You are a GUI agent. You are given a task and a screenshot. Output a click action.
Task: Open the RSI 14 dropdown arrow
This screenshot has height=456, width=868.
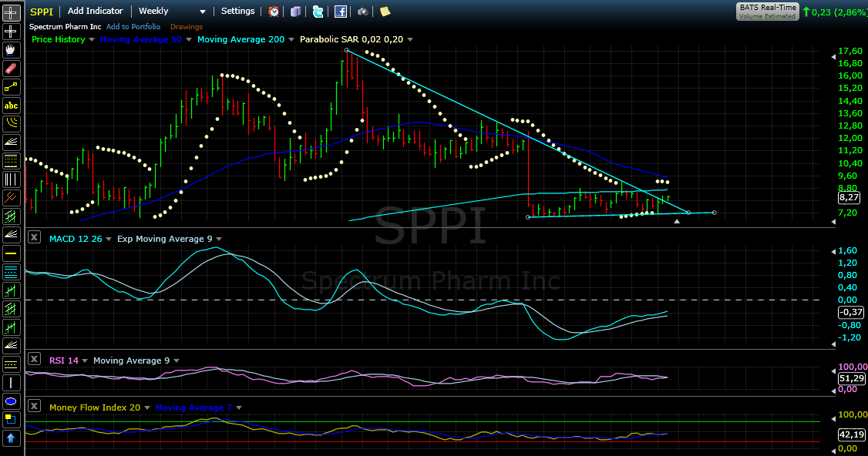point(85,360)
